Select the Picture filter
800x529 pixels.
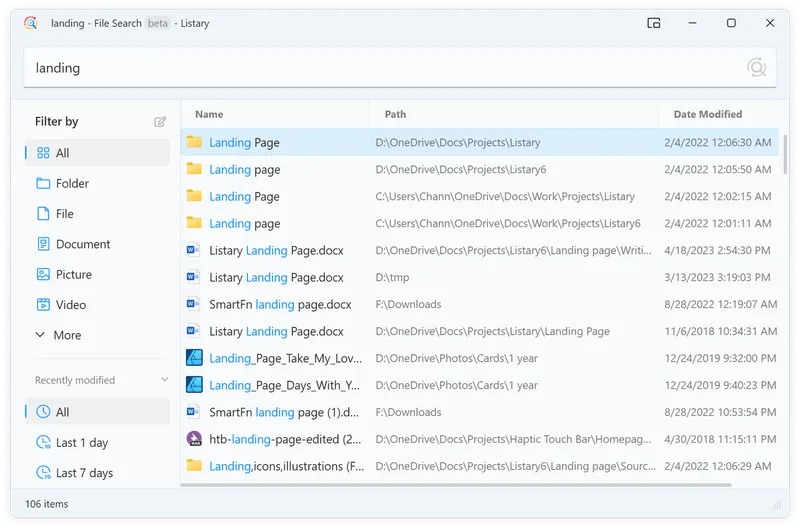click(73, 274)
